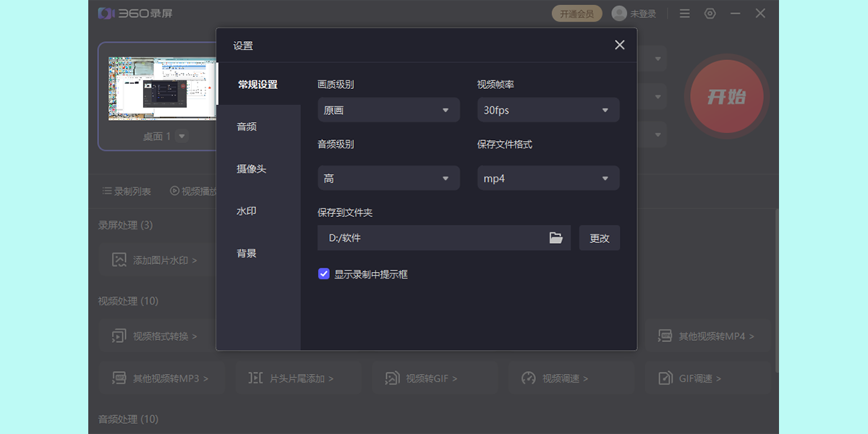Open the hamburger menu icon
Image resolution: width=868 pixels, height=434 pixels.
(684, 14)
